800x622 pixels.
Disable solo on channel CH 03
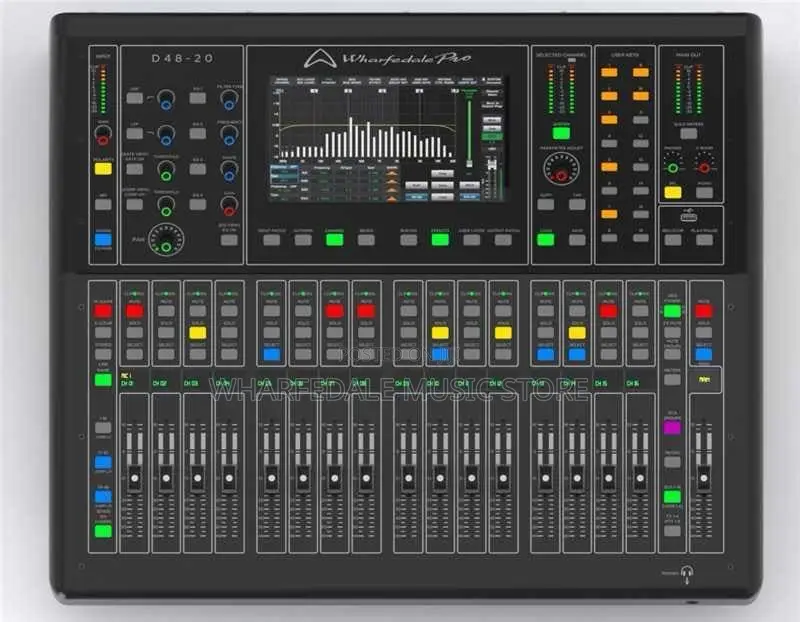point(197,333)
